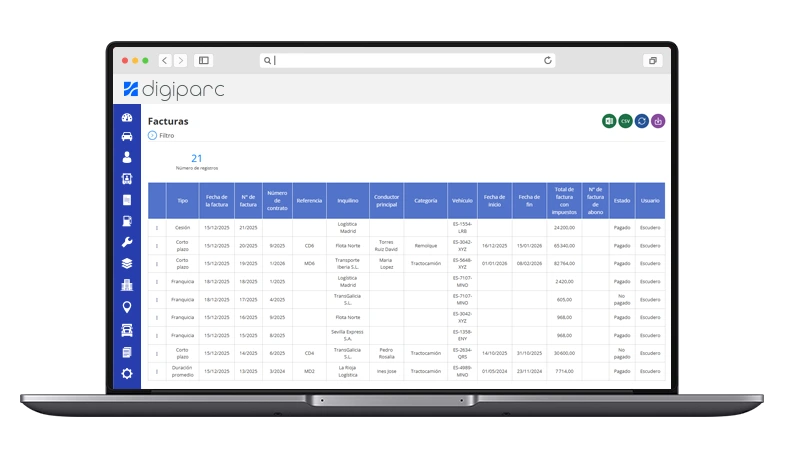This screenshot has height=458, width=785.
Task: Sort table by Estado column header
Action: tap(622, 200)
